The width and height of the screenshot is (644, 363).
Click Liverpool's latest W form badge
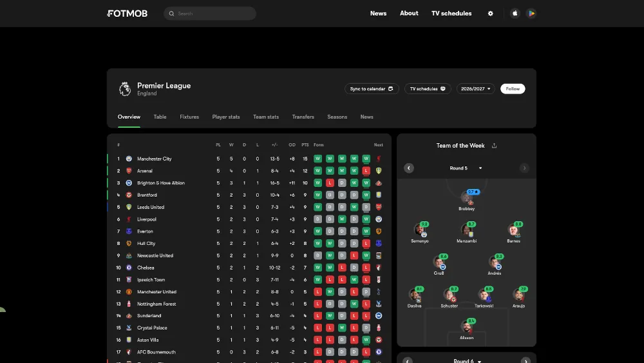point(366,219)
